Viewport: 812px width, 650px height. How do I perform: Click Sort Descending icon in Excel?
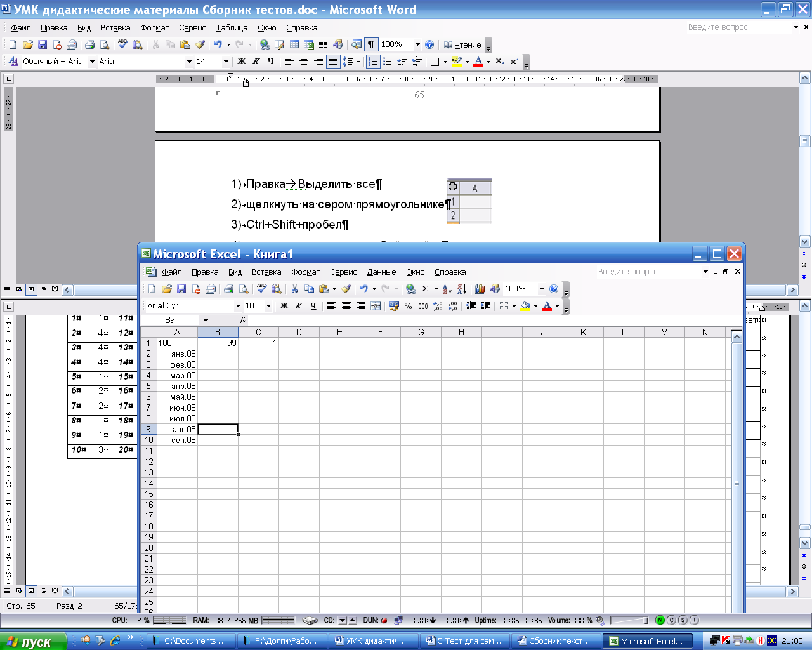tap(462, 289)
